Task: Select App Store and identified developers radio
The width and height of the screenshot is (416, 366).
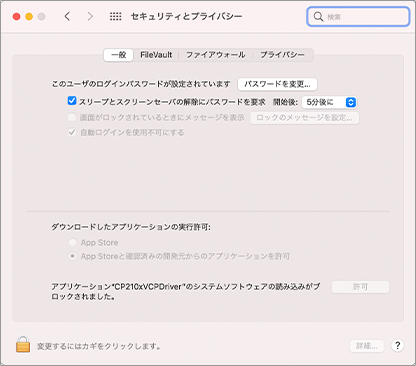Action: 72,256
